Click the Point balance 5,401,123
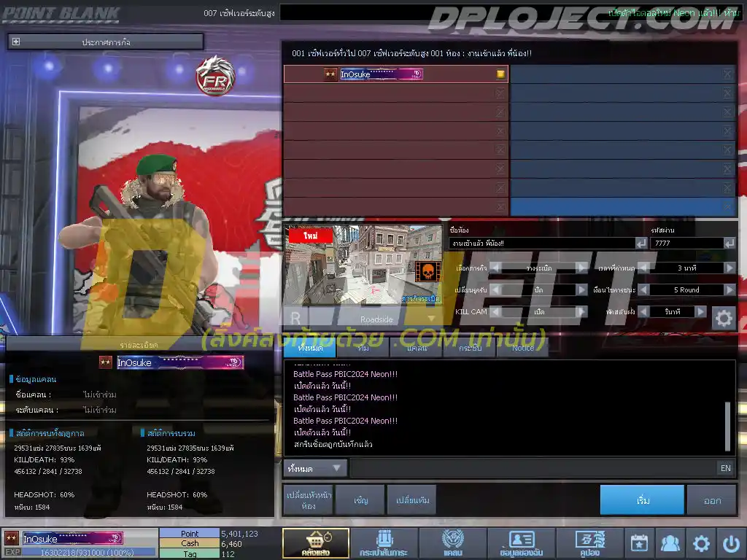 tap(239, 534)
